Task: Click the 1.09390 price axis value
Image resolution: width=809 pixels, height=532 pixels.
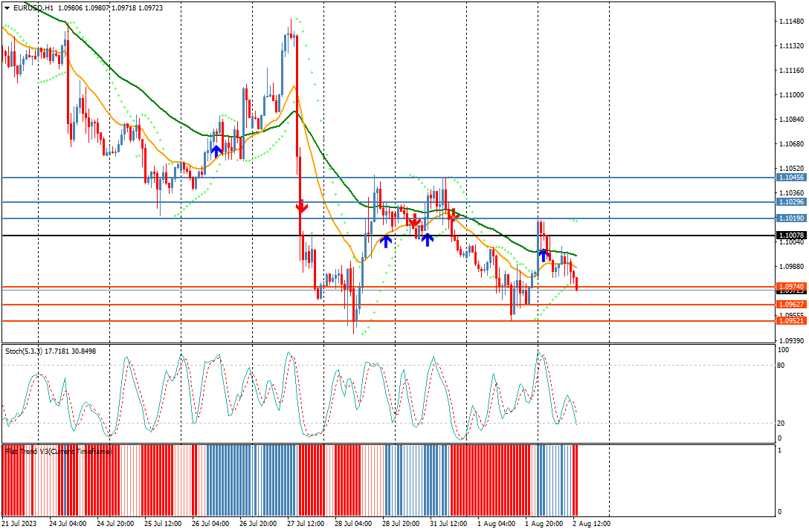Action: click(791, 341)
